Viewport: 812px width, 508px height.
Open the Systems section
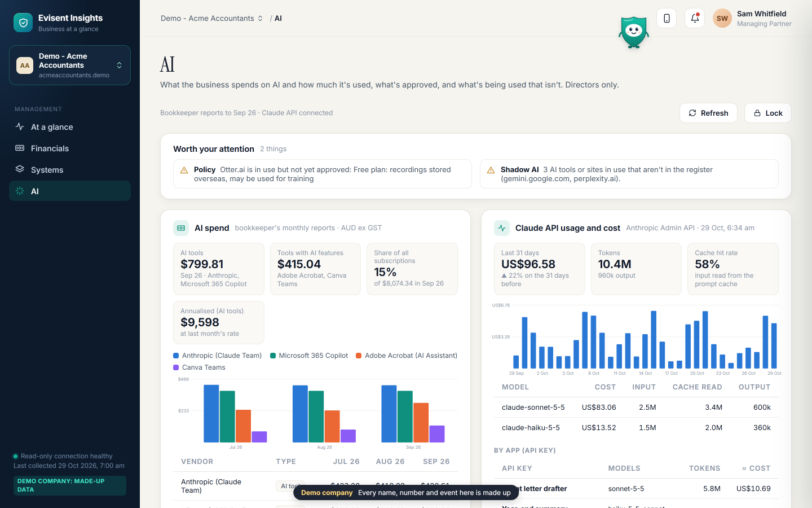click(x=70, y=170)
